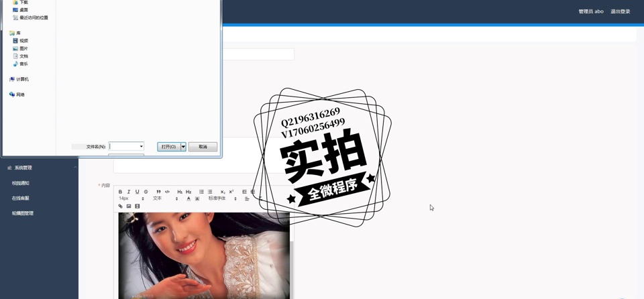Open the arrow beside 打开(O) button
This screenshot has width=644, height=299.
[183, 147]
